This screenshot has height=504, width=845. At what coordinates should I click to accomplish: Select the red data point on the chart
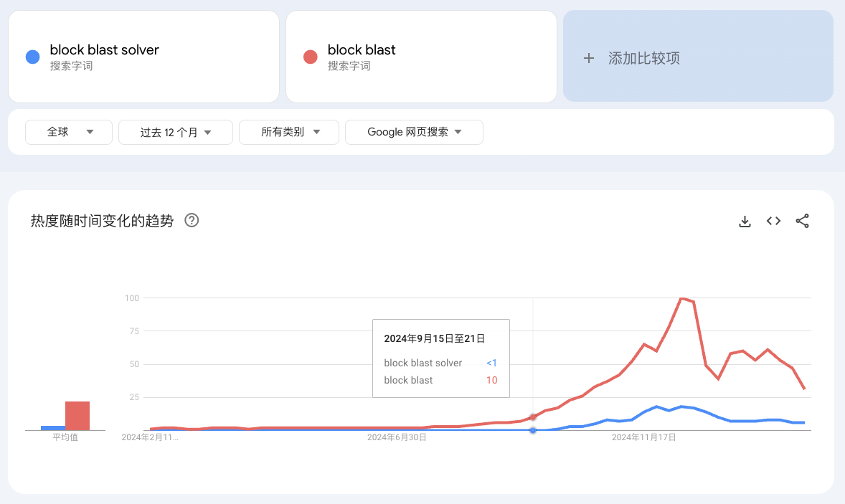(x=533, y=417)
